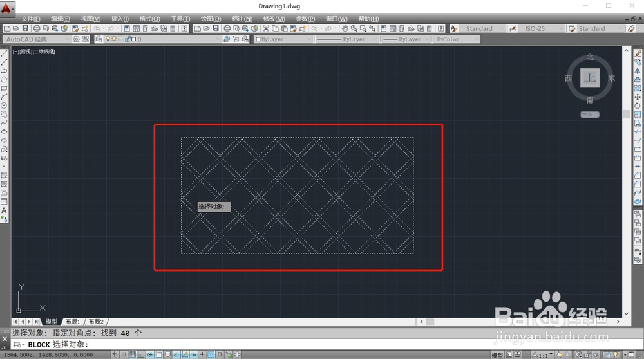Open the 文件(F) menu
The image size is (644, 359).
31,19
